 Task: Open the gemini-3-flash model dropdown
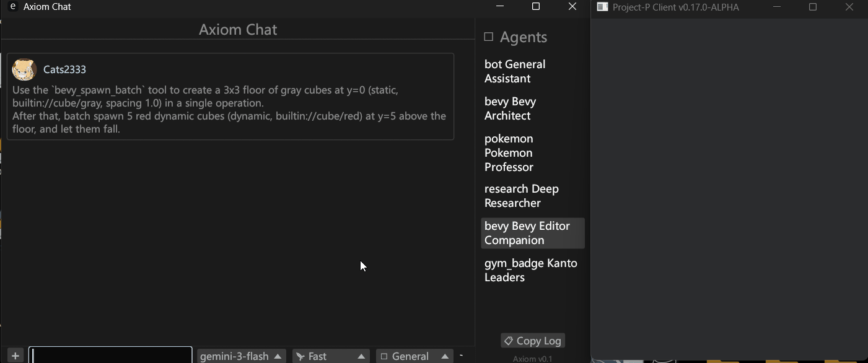(241, 356)
